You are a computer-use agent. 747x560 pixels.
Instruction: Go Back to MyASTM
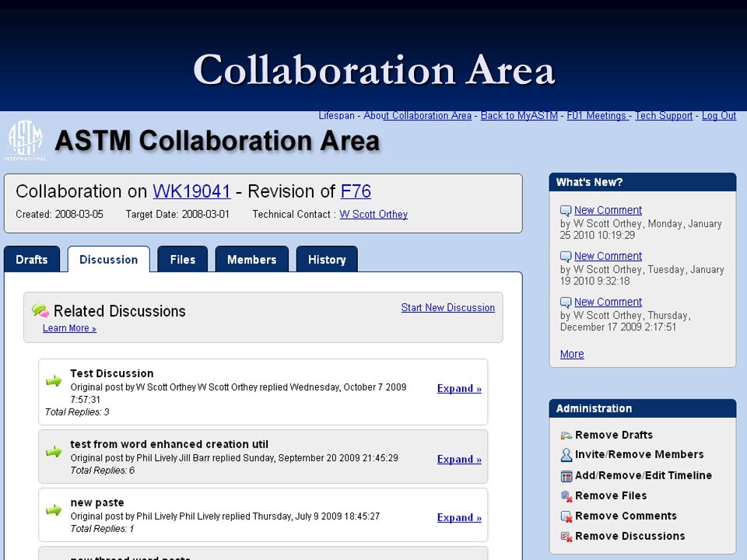519,116
